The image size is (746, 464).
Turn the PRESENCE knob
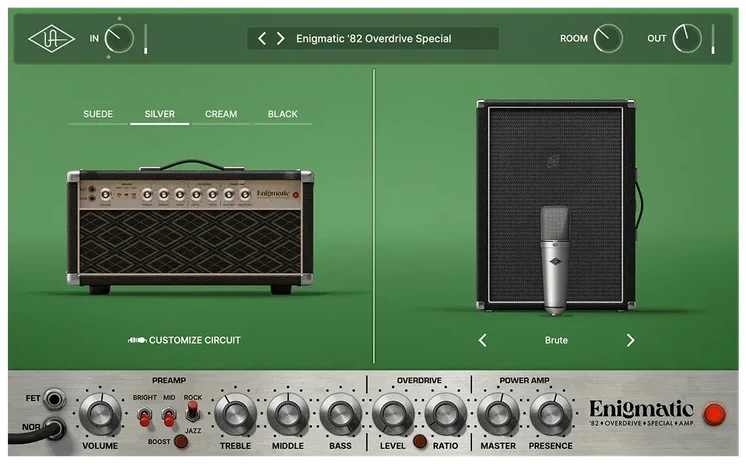(550, 414)
